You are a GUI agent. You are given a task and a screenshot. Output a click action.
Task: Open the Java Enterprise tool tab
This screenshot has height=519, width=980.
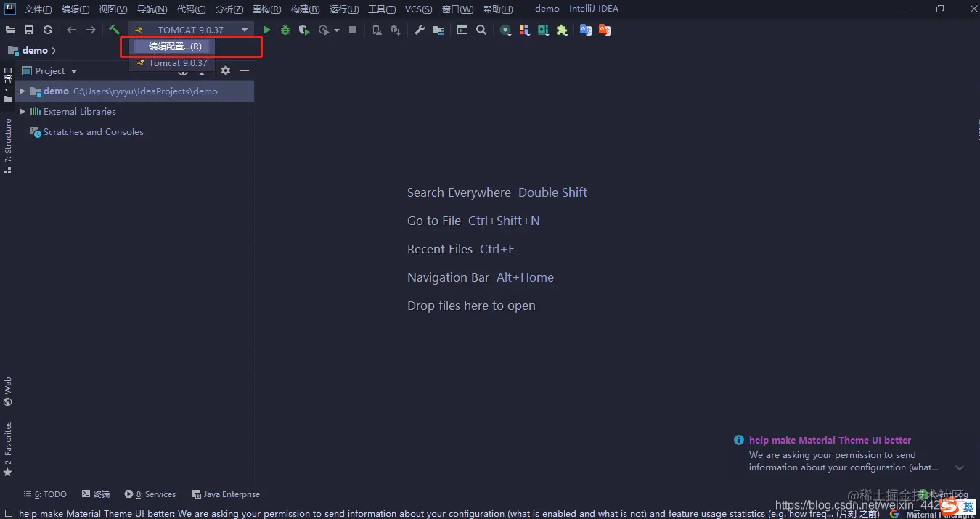click(x=226, y=494)
